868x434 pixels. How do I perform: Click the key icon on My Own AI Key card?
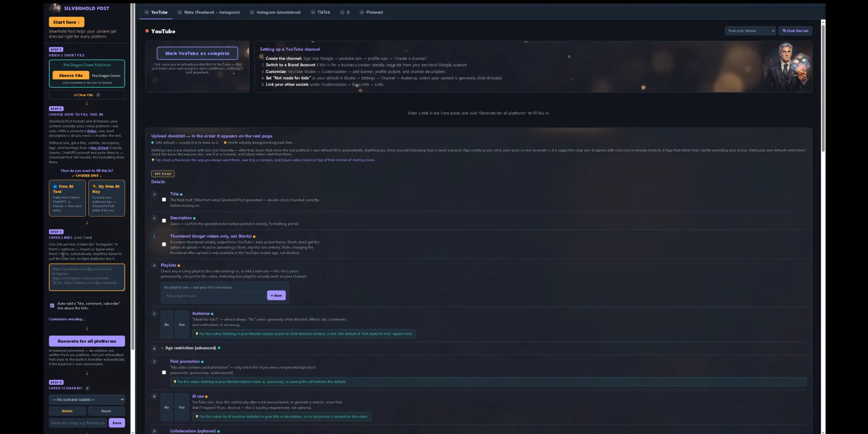pyautogui.click(x=95, y=186)
